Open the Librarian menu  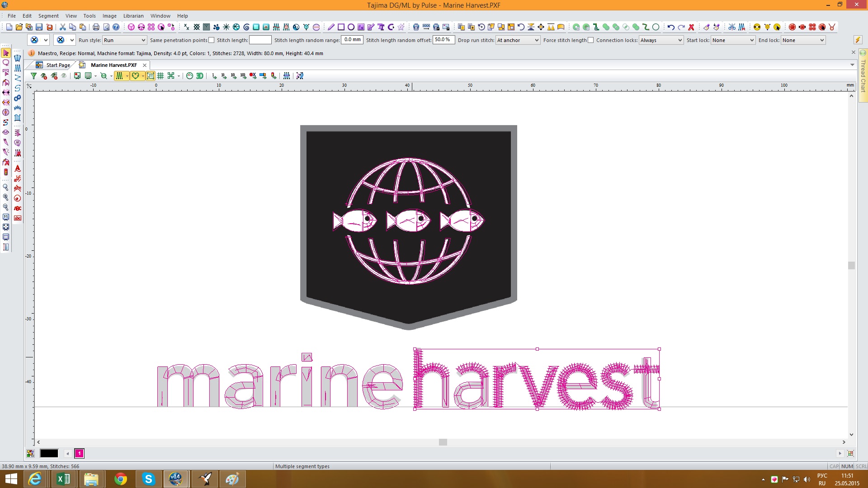coord(133,16)
